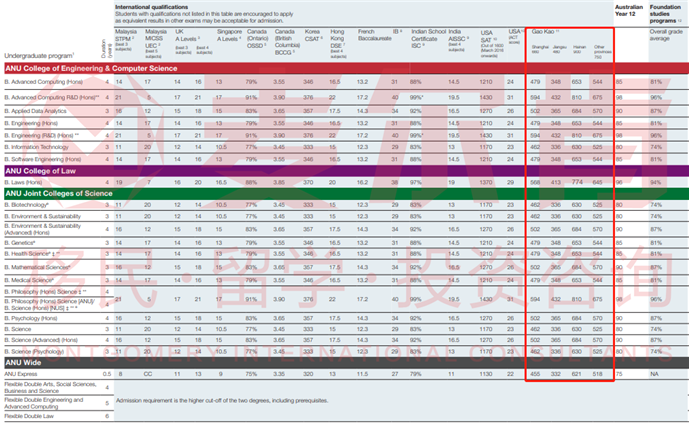Select the 'B. Science (Psychology)' row label

(34, 352)
